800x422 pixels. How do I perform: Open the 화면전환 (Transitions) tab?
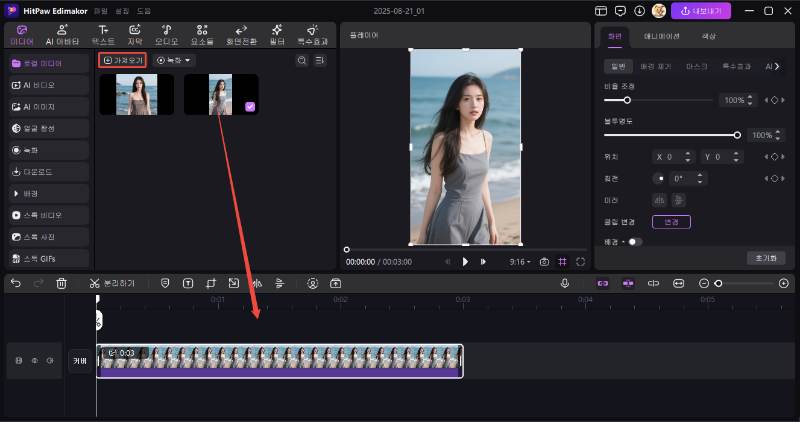[x=241, y=35]
